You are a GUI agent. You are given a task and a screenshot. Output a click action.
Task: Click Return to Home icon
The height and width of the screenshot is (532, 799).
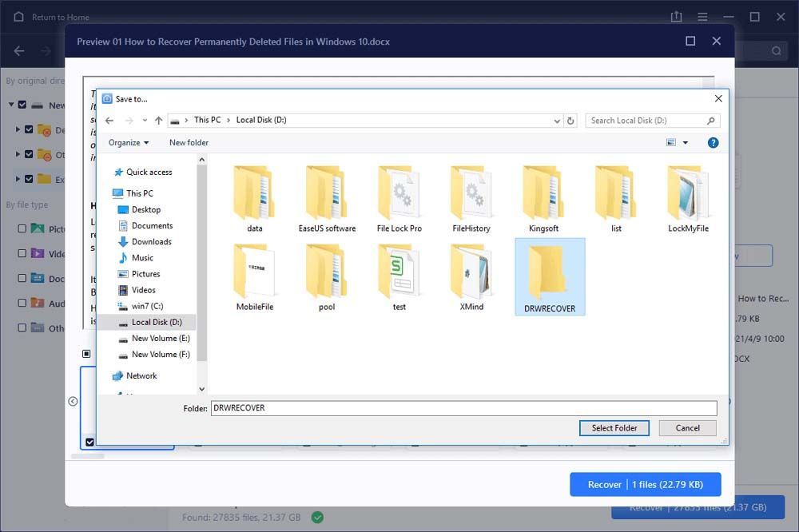click(x=19, y=17)
